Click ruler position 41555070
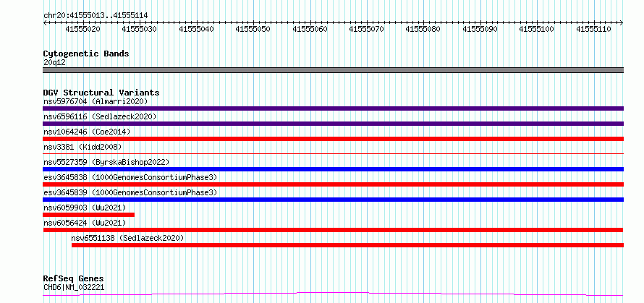644x303 pixels. coord(367,29)
